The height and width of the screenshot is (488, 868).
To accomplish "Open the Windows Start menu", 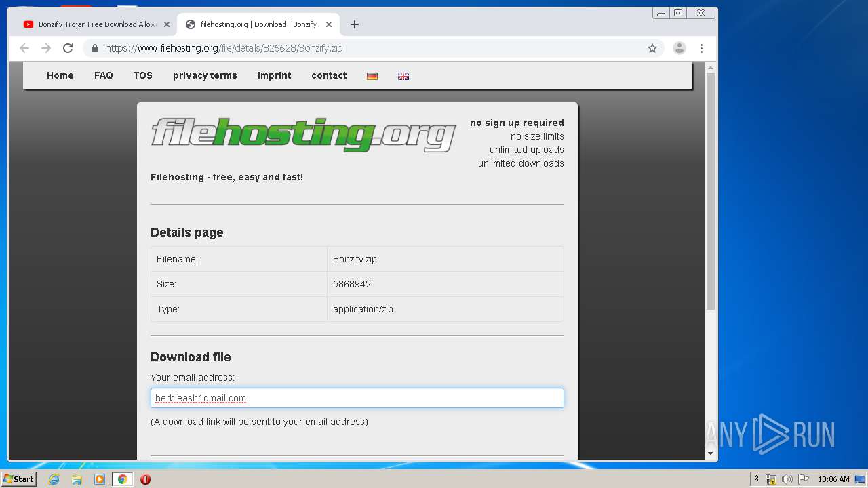I will pos(19,479).
